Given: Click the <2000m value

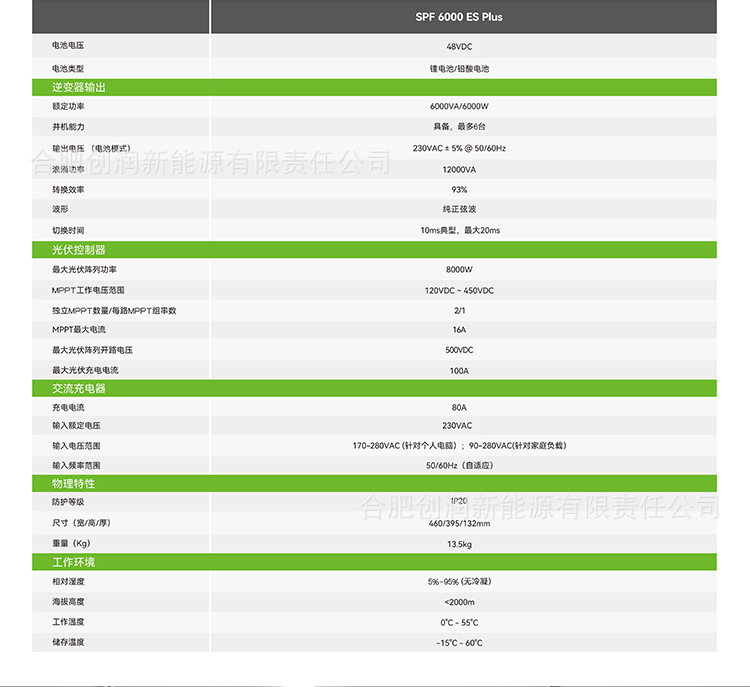Looking at the screenshot, I should click(459, 602).
